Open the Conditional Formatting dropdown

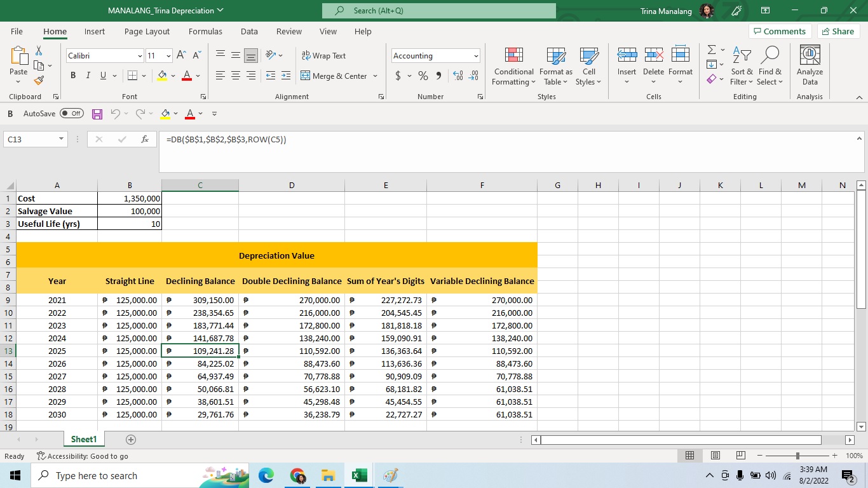pyautogui.click(x=514, y=65)
